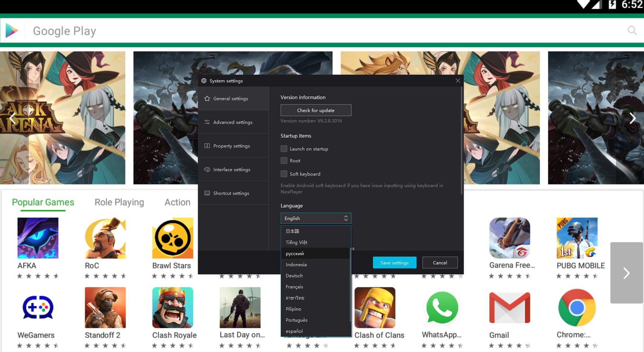Click the Check for update button
This screenshot has height=352, width=644.
(316, 110)
